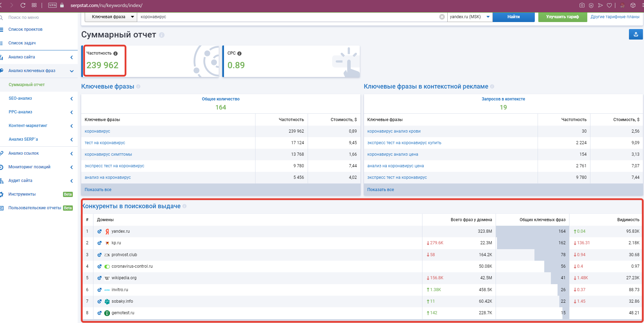The height and width of the screenshot is (323, 644).
Task: Click help icon beside Ключевые фразы heading
Action: (138, 86)
